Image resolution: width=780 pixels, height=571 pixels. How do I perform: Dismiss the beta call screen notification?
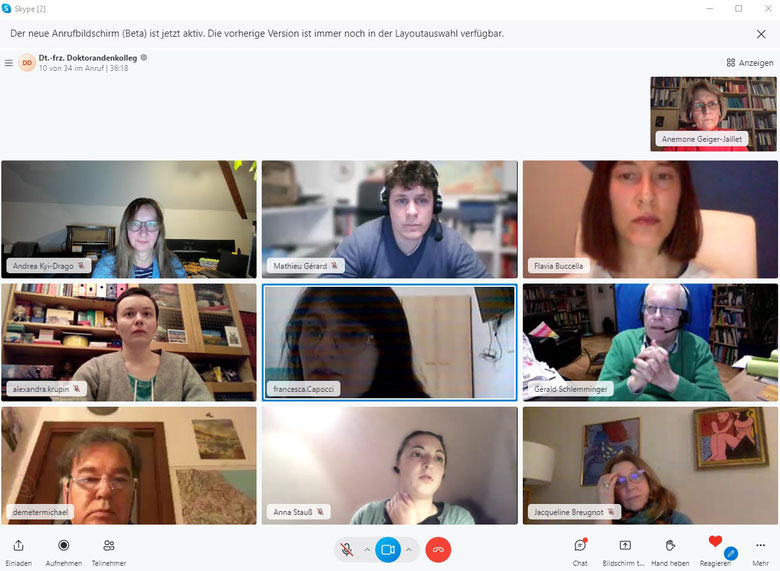761,34
